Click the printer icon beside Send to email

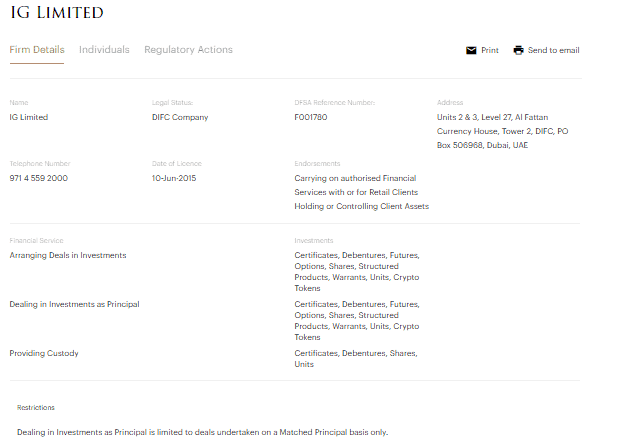tap(518, 50)
